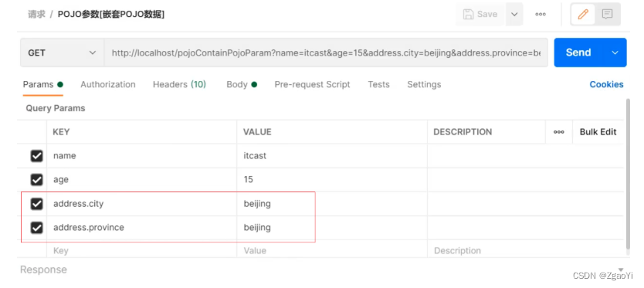Click the 'address.city' key cell
Image resolution: width=644 pixels, height=288 pixels.
(x=142, y=203)
